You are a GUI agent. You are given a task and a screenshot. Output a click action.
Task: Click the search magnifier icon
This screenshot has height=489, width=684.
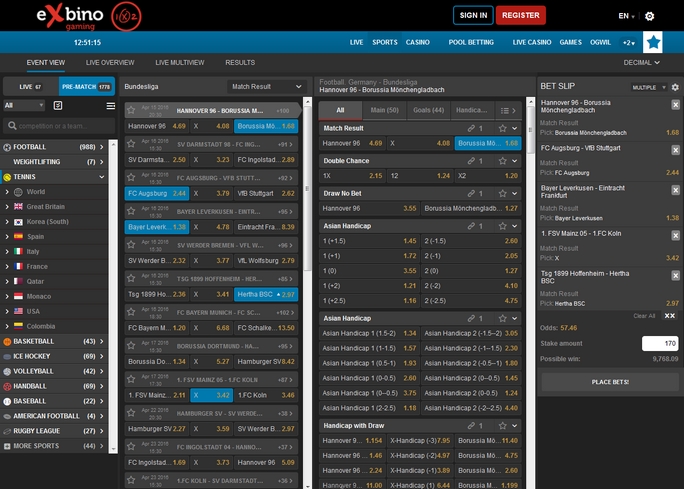[12, 126]
